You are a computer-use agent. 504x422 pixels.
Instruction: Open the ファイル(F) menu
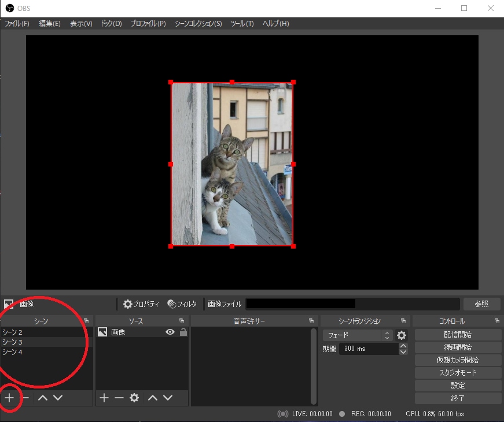pyautogui.click(x=17, y=24)
